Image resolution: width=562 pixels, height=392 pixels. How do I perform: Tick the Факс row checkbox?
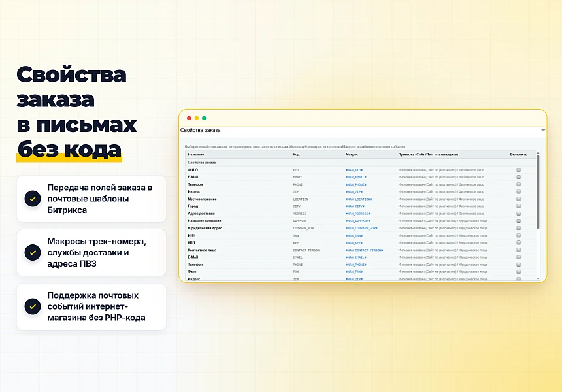518,272
